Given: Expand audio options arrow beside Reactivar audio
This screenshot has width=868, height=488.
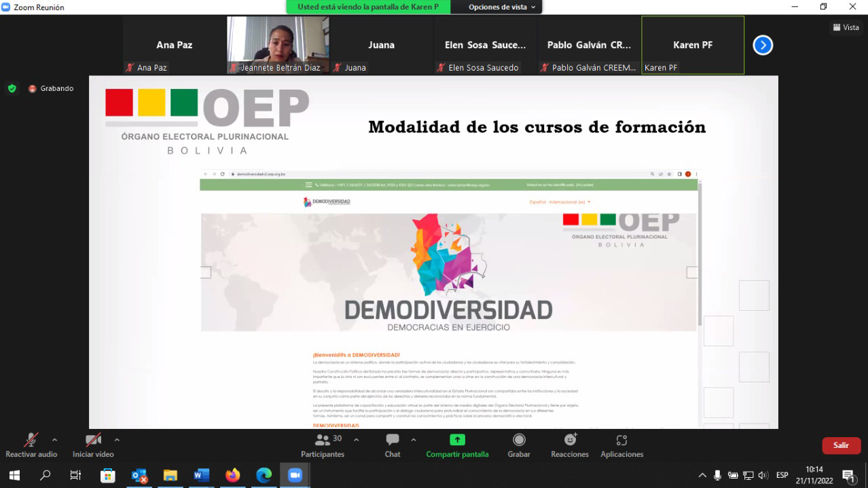Looking at the screenshot, I should [54, 440].
